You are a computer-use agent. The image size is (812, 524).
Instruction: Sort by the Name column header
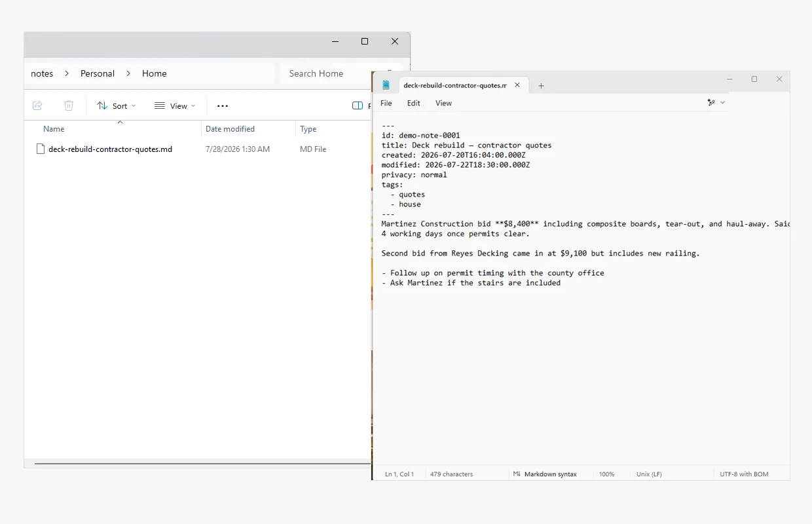coord(54,129)
